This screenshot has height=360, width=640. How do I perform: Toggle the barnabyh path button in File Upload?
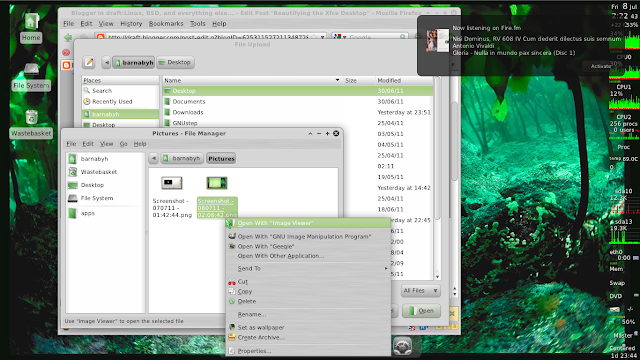click(x=133, y=62)
